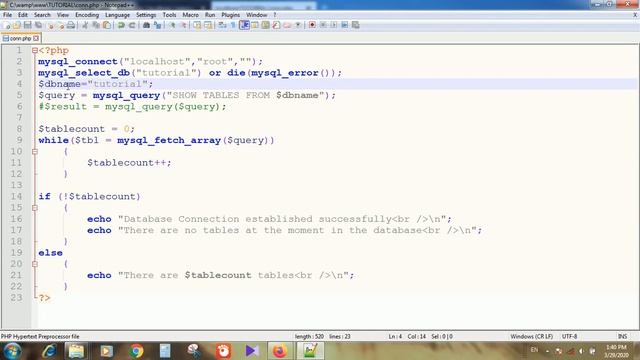The width and height of the screenshot is (640, 360).
Task: Save the current file via toolbar
Action: tap(27, 25)
